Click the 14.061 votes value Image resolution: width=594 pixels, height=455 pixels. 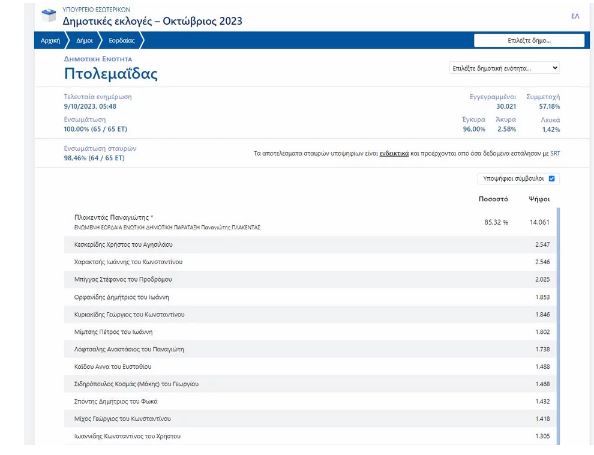[539, 222]
